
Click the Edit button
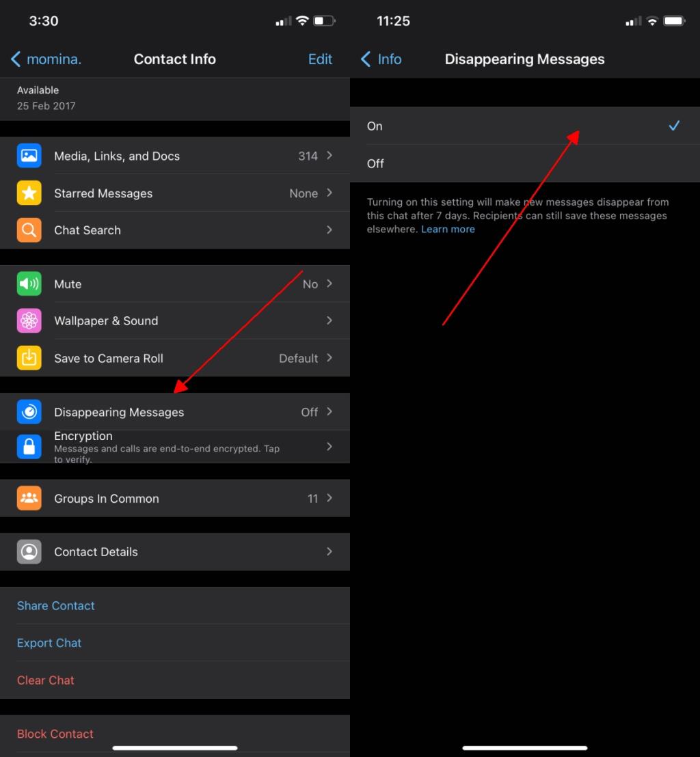(320, 59)
